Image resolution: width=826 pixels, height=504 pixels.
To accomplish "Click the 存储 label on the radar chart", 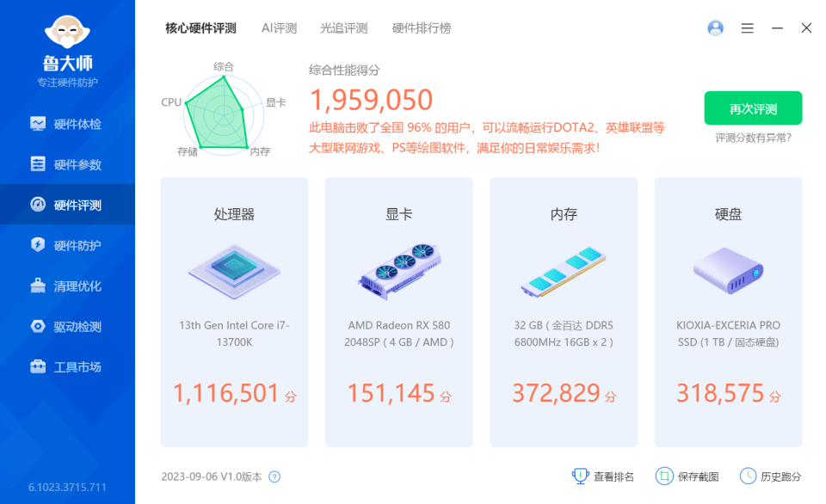I will pos(188,151).
